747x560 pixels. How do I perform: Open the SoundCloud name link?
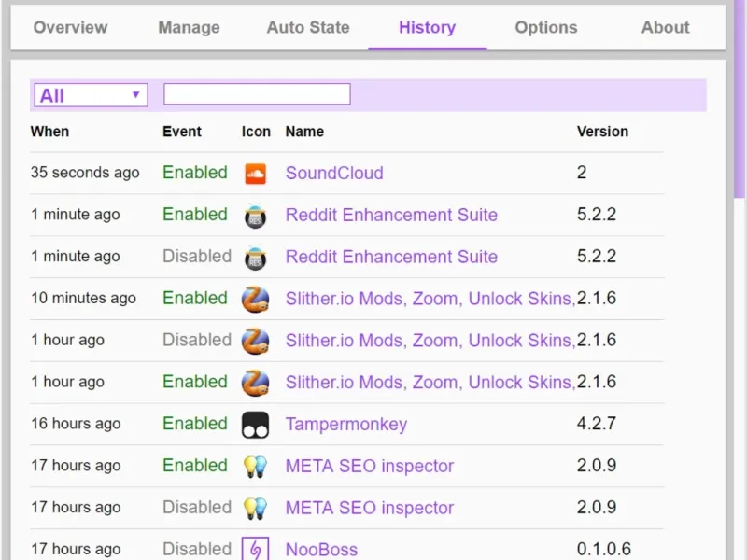[334, 173]
